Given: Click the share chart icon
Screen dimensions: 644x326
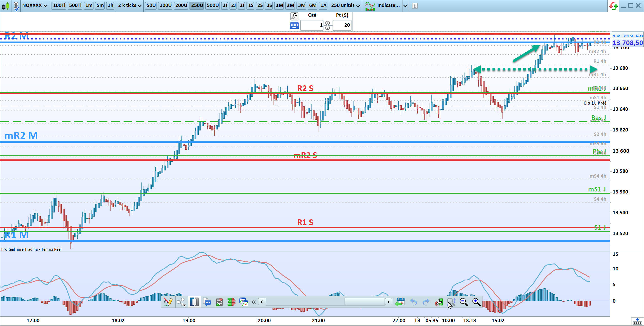Looking at the screenshot, I should click(x=181, y=302).
